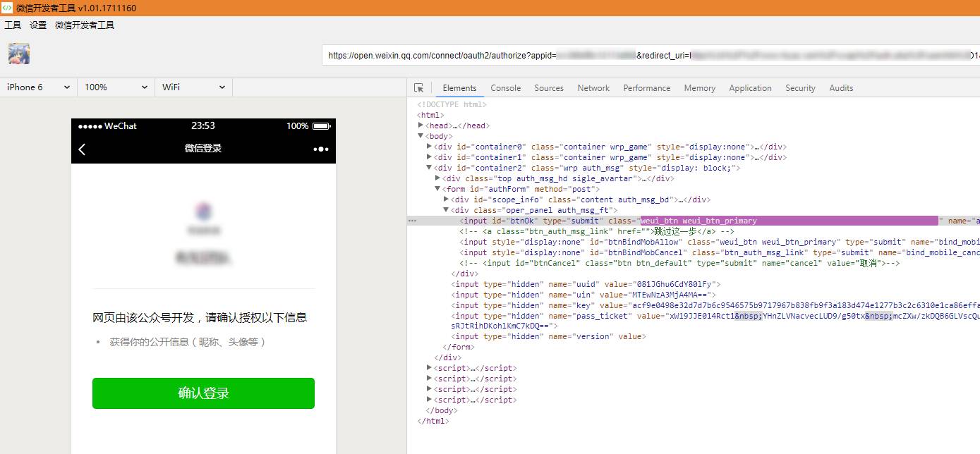This screenshot has height=454, width=980.
Task: Select the input id="btnOk" element line
Action: (694, 221)
